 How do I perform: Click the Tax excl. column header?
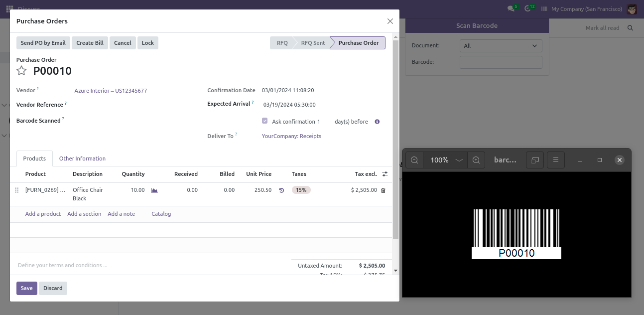[x=366, y=174]
